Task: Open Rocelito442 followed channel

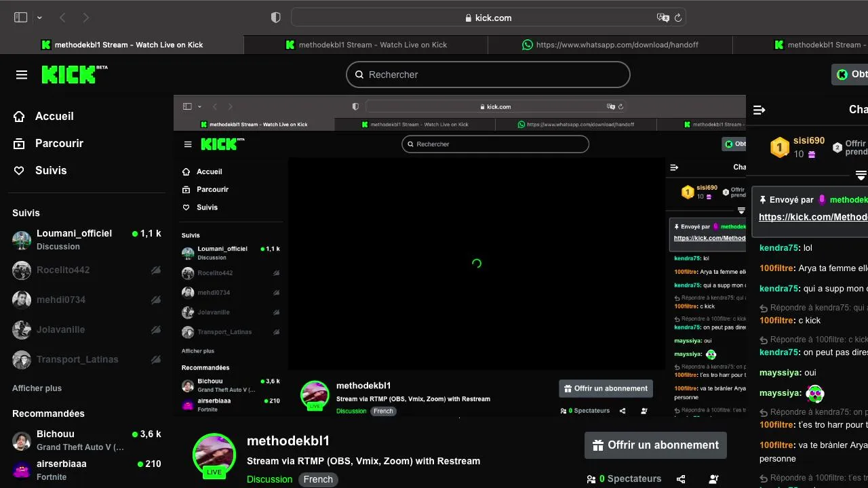Action: (87, 270)
